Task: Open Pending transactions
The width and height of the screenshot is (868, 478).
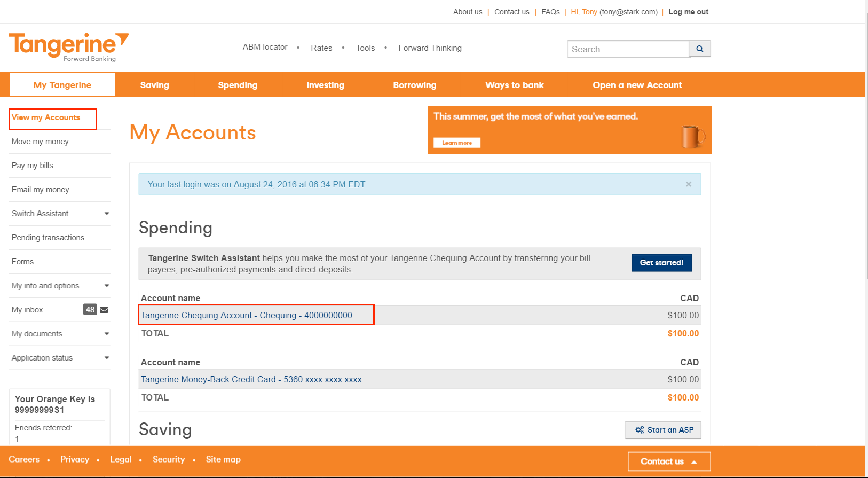Action: [48, 238]
